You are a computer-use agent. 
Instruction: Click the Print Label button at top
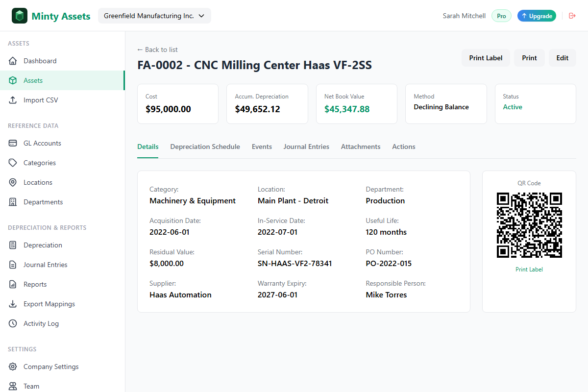pos(486,58)
